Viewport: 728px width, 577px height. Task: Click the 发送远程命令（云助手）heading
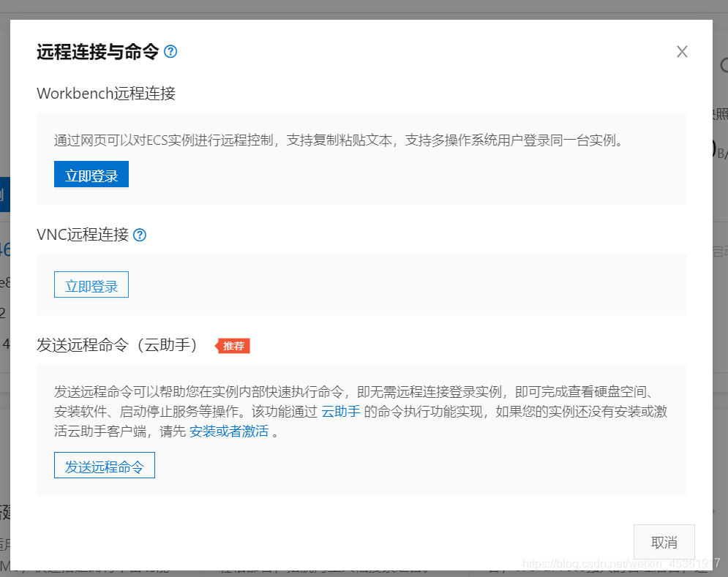point(118,345)
